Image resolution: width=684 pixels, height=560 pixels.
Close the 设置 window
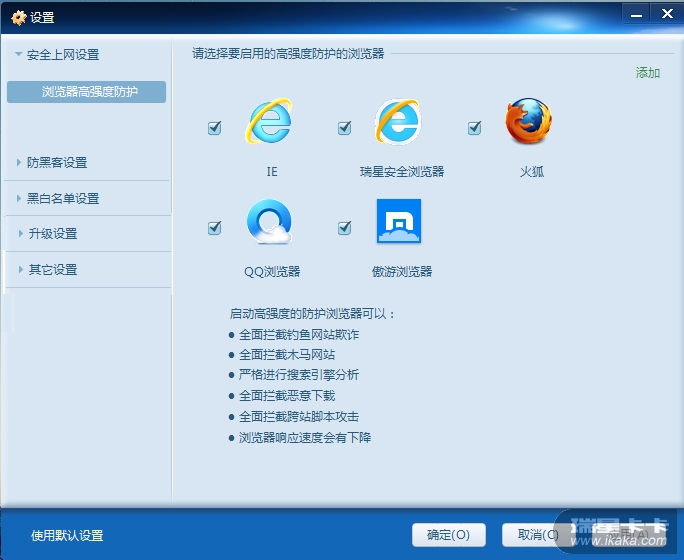pos(667,14)
